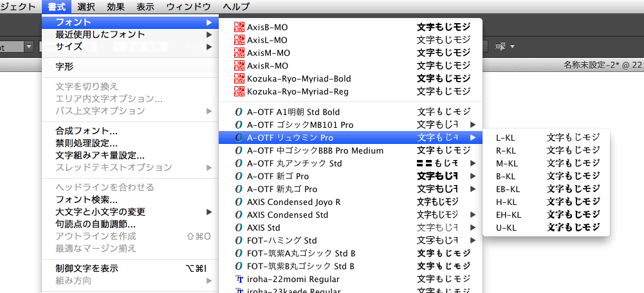Viewport: 644px width, 293px height.
Task: Select AxisM-MO font
Action: 351,53
